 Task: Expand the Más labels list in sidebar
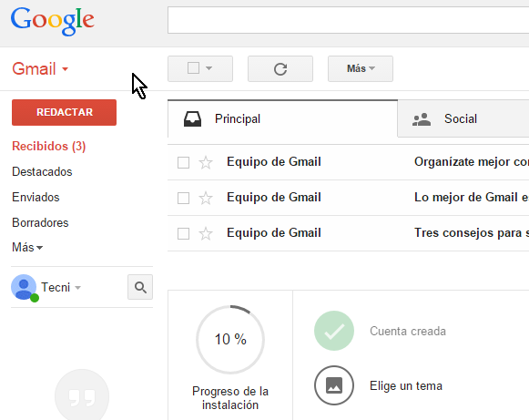tap(27, 248)
